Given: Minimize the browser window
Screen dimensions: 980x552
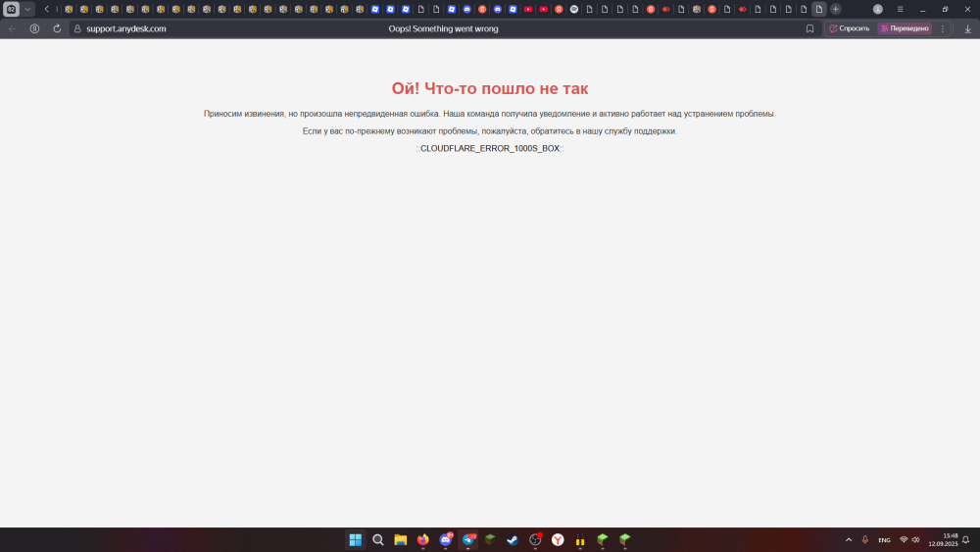Looking at the screenshot, I should [x=922, y=10].
